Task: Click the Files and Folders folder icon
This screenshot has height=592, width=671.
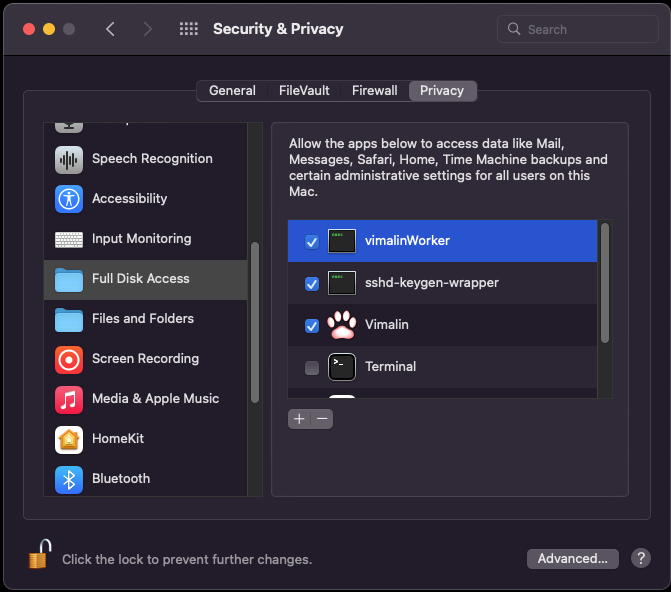Action: tap(69, 320)
